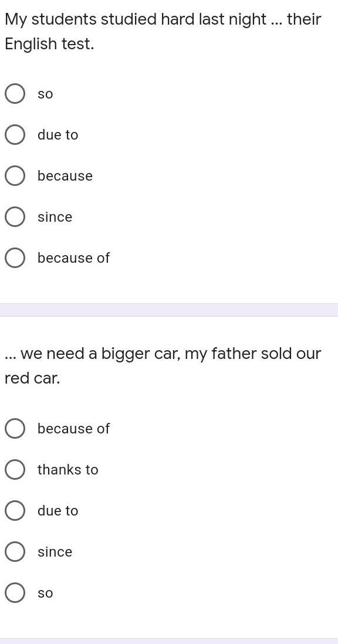The height and width of the screenshot is (644, 338).
Task: Click the 'we need a bigger car' question text
Action: tap(163, 366)
